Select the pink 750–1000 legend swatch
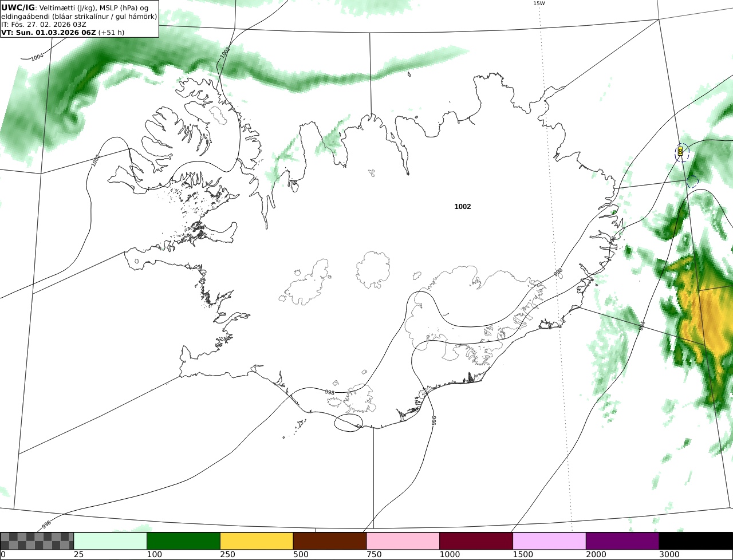Screen dimensions: 733x560 tap(403, 541)
